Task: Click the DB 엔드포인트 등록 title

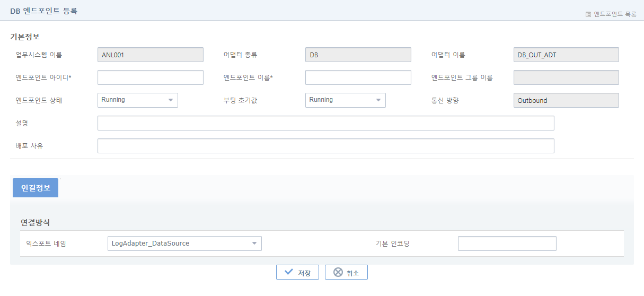Action: [43, 11]
